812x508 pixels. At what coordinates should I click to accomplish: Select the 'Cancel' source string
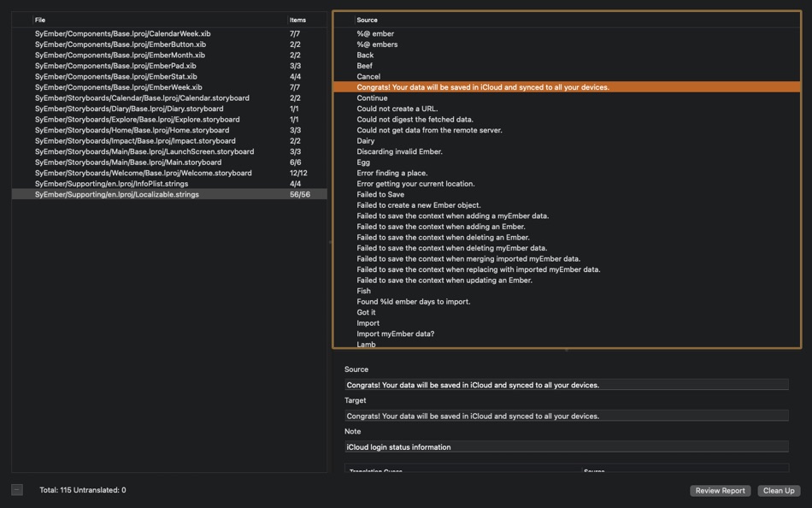[x=567, y=77]
